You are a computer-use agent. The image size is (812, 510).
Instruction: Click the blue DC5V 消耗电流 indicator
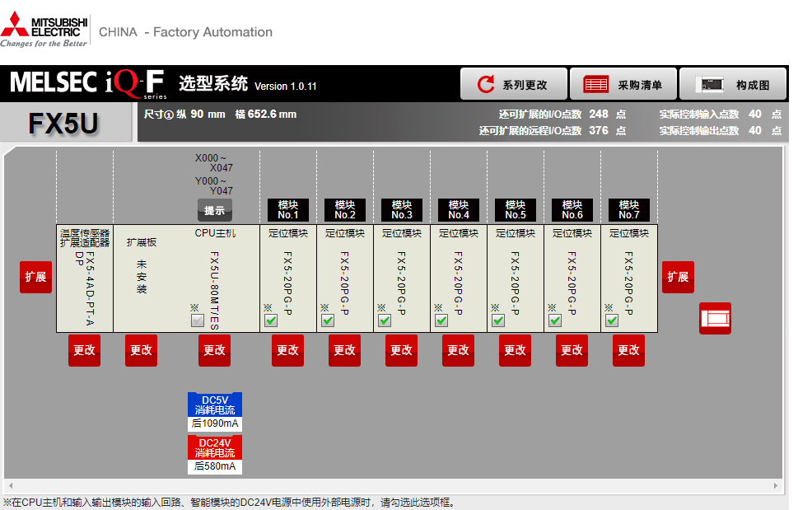(214, 405)
